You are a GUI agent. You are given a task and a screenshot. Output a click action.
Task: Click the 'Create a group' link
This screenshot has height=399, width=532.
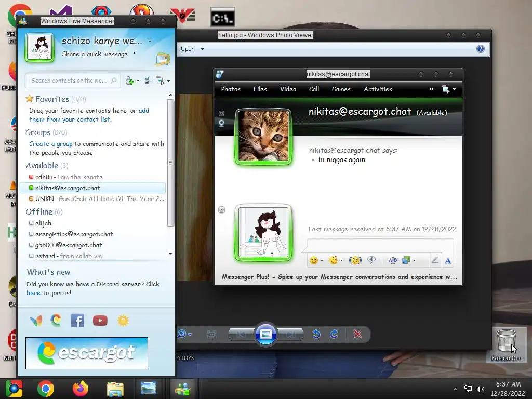point(51,144)
